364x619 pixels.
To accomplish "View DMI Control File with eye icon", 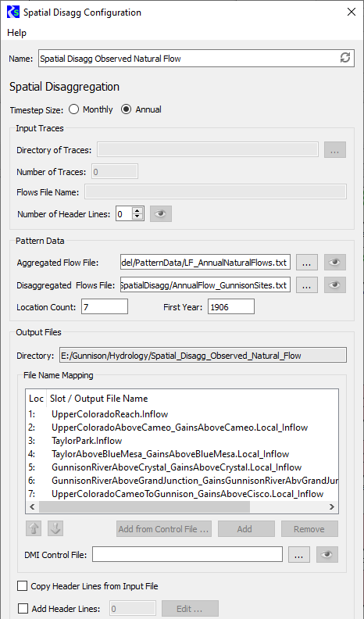I will pyautogui.click(x=327, y=555).
